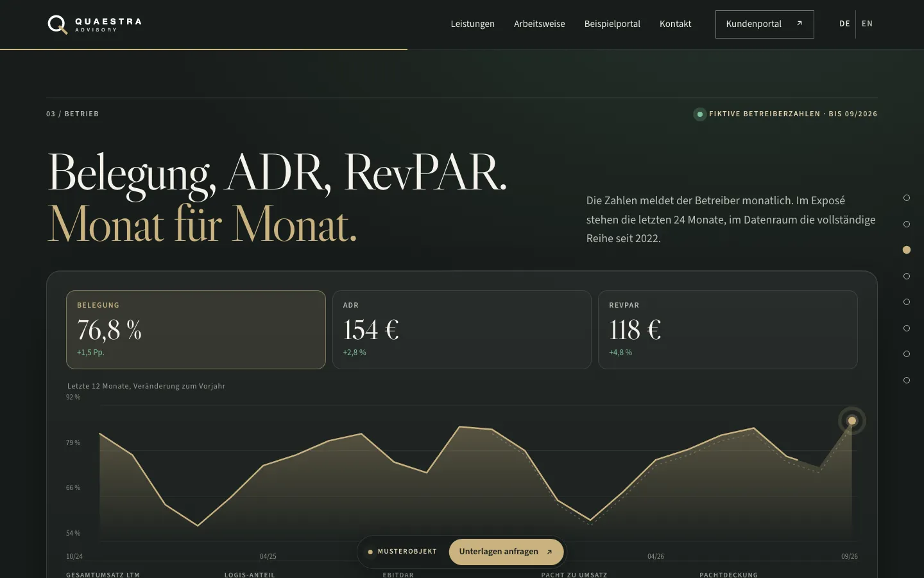Select the Belegung metric card
Image resolution: width=924 pixels, height=578 pixels.
pyautogui.click(x=196, y=329)
